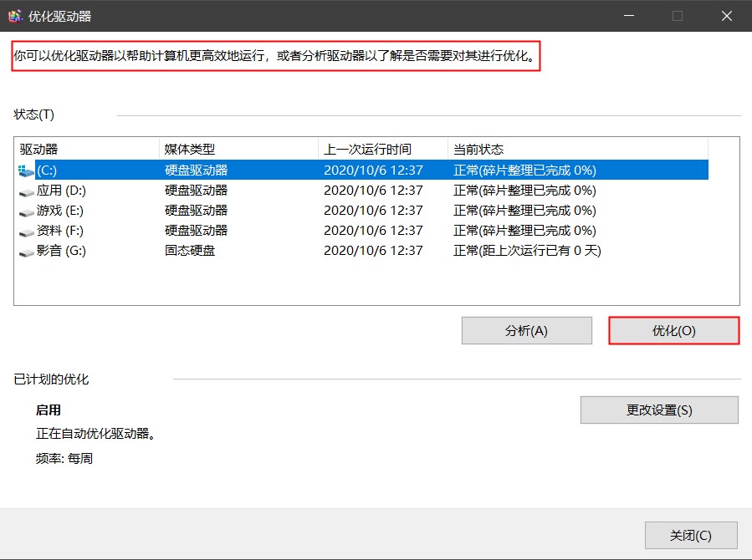The image size is (752, 560).
Task: Click the 分析(A) button
Action: [525, 330]
